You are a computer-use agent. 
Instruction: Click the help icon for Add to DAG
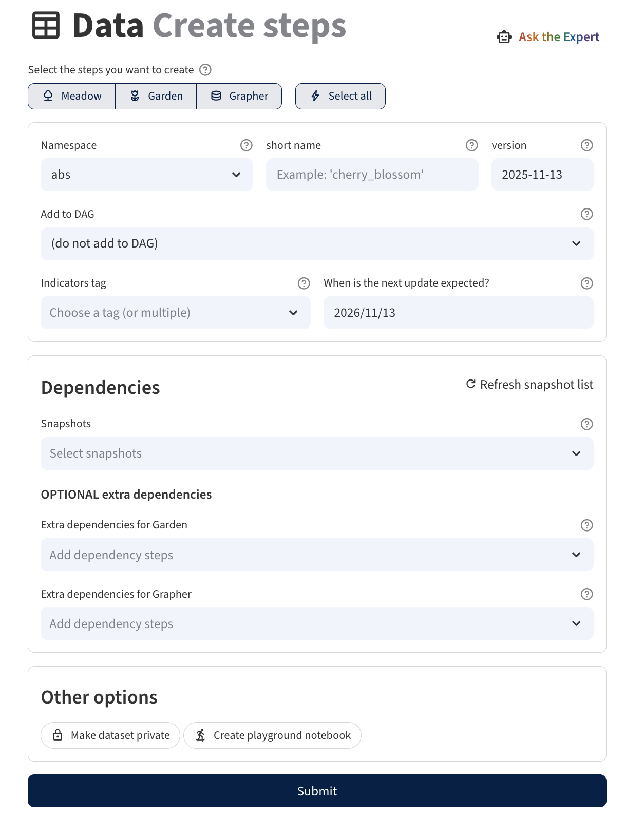click(587, 214)
